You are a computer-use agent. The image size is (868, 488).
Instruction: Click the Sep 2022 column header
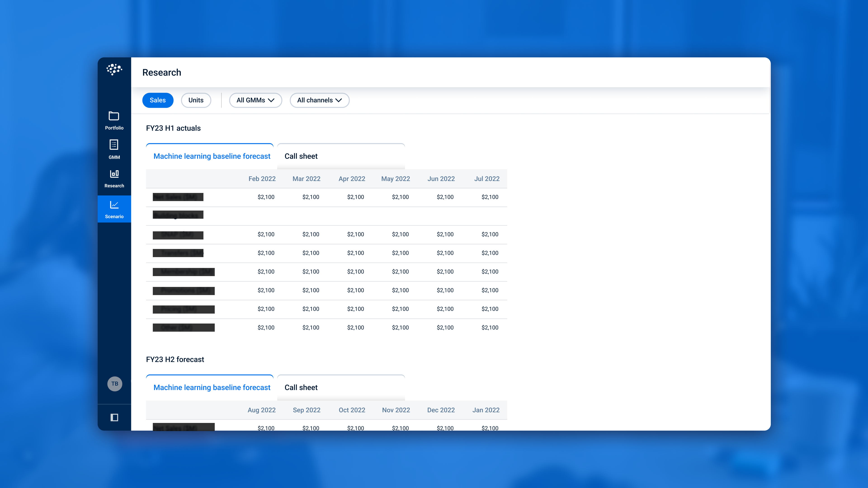click(307, 410)
